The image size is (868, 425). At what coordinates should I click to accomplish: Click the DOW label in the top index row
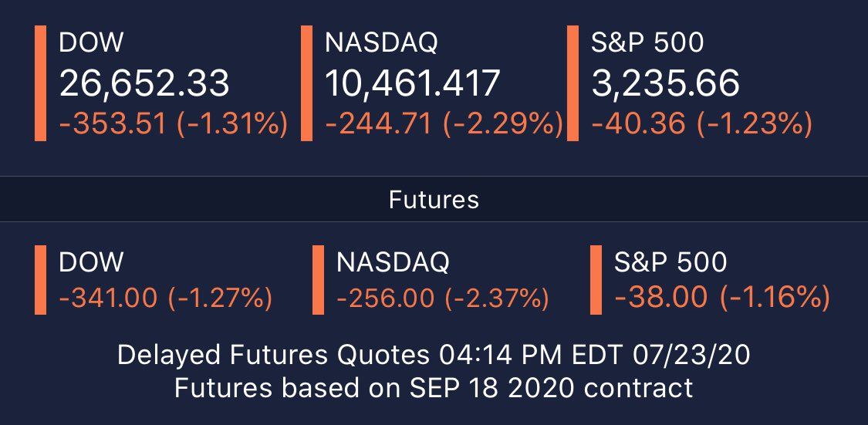click(91, 43)
